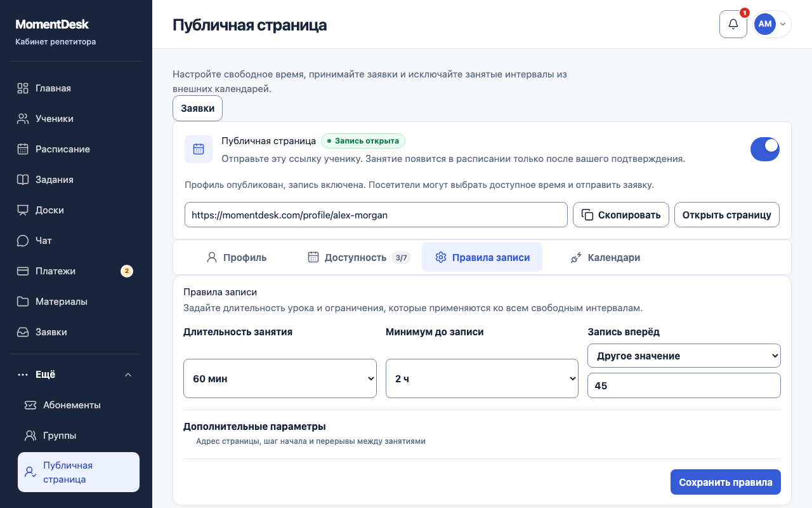Click the MomentDesk logo text
Viewport: 812px width, 508px height.
click(52, 25)
